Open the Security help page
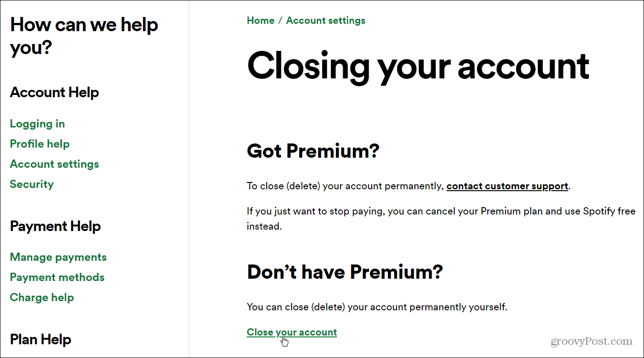The height and width of the screenshot is (358, 644). (31, 184)
